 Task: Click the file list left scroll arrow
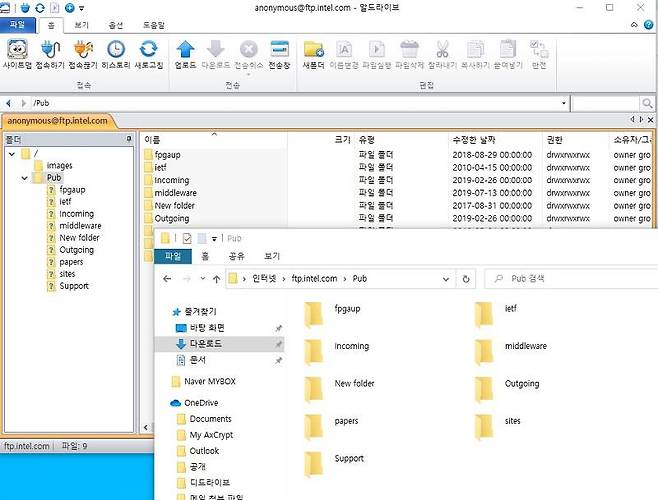point(146,427)
